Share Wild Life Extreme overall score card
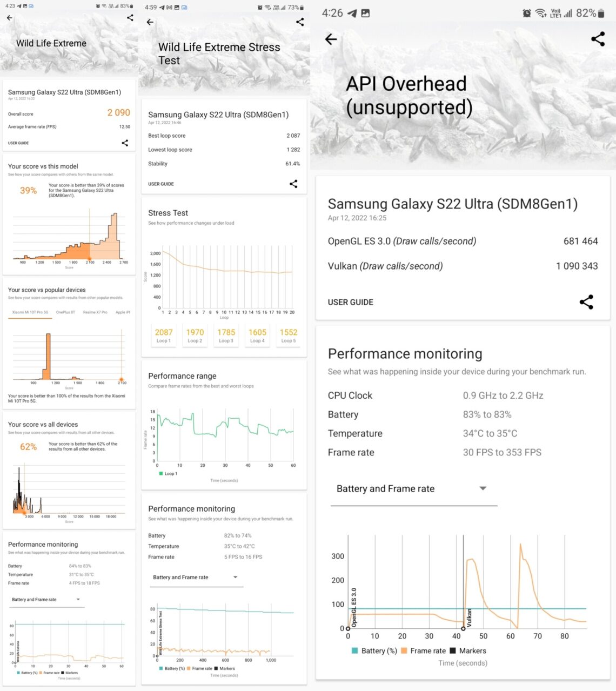616x691 pixels. 125,143
